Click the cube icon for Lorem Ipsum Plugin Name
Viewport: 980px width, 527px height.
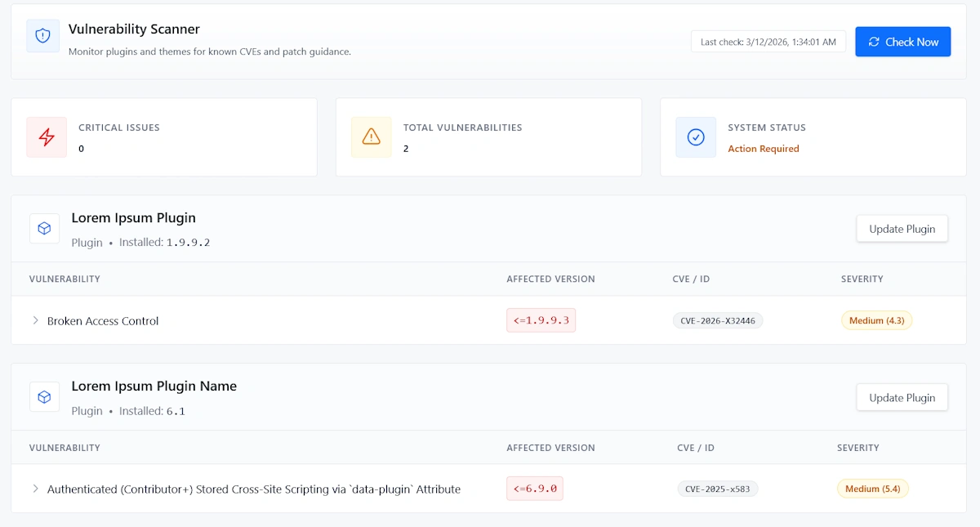[x=45, y=397]
